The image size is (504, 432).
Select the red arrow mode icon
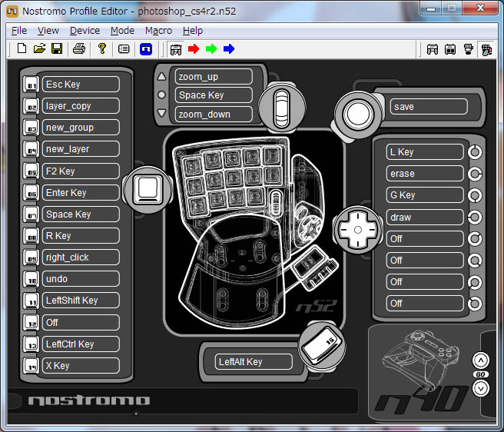coord(194,49)
